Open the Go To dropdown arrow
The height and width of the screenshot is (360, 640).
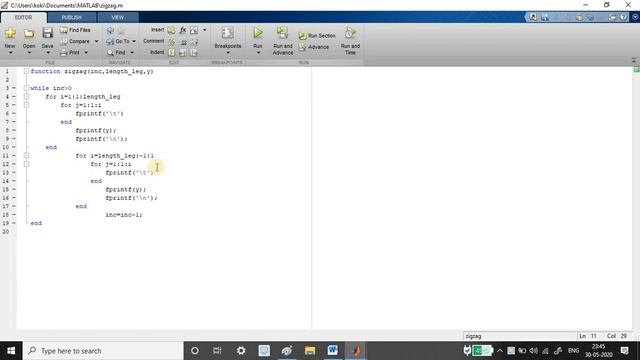(134, 41)
